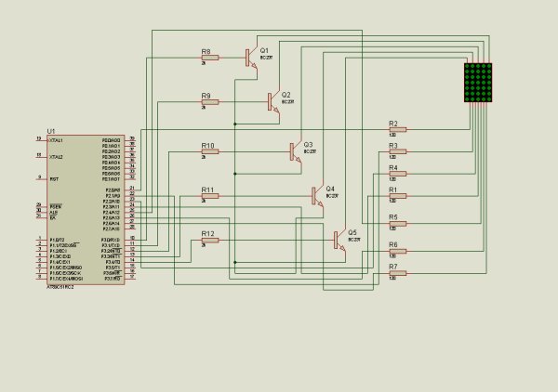
Task: Select transistor Q5 symbol
Action: click(x=339, y=241)
